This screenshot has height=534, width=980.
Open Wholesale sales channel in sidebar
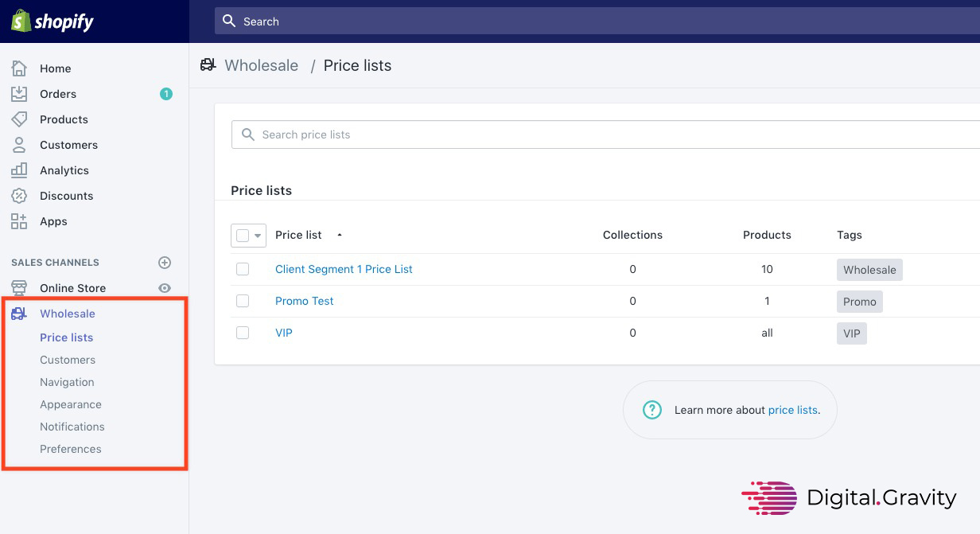pos(68,314)
